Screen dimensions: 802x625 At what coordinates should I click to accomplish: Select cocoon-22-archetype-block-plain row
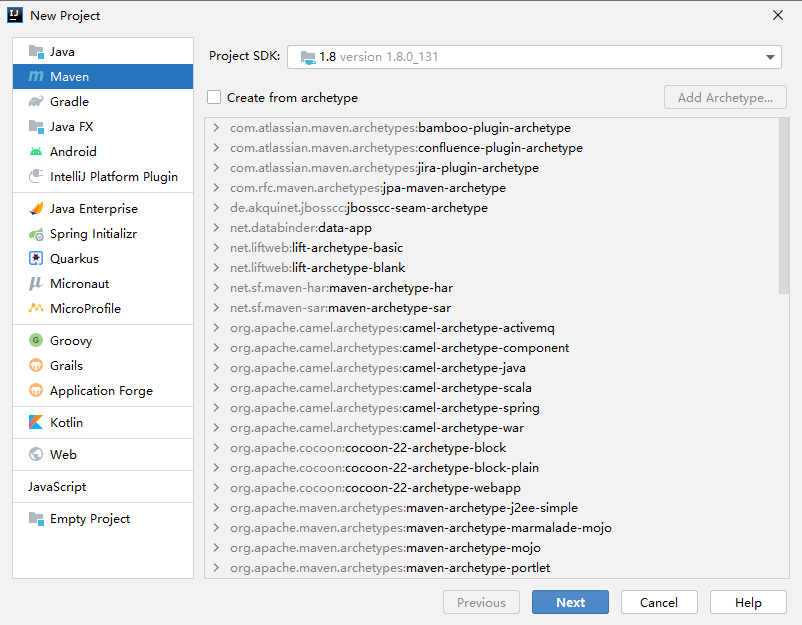pos(492,467)
